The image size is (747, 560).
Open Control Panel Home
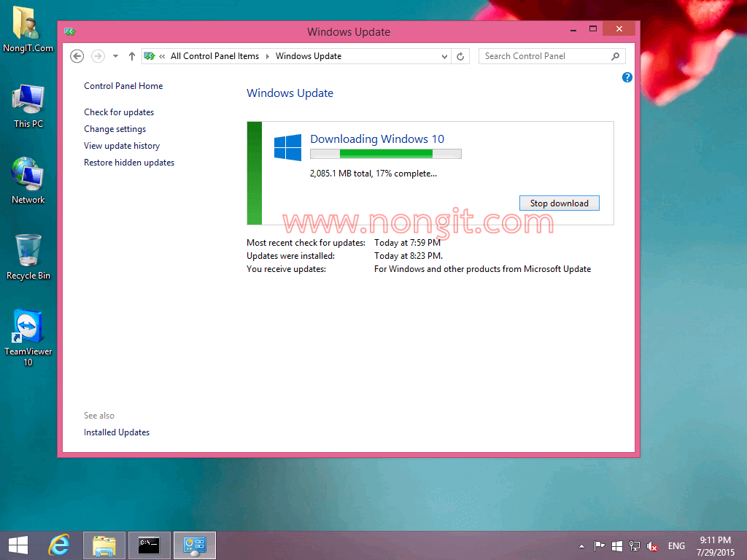point(123,86)
